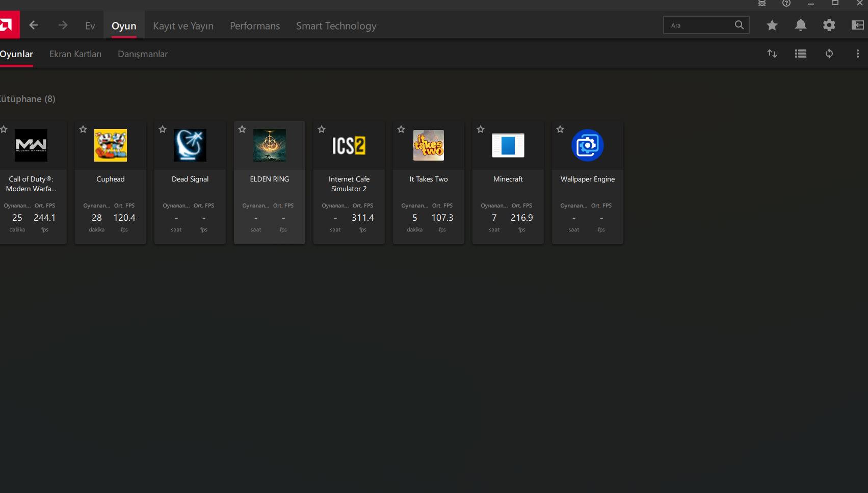Click the Minecraft title text
This screenshot has width=868, height=493.
coord(508,179)
